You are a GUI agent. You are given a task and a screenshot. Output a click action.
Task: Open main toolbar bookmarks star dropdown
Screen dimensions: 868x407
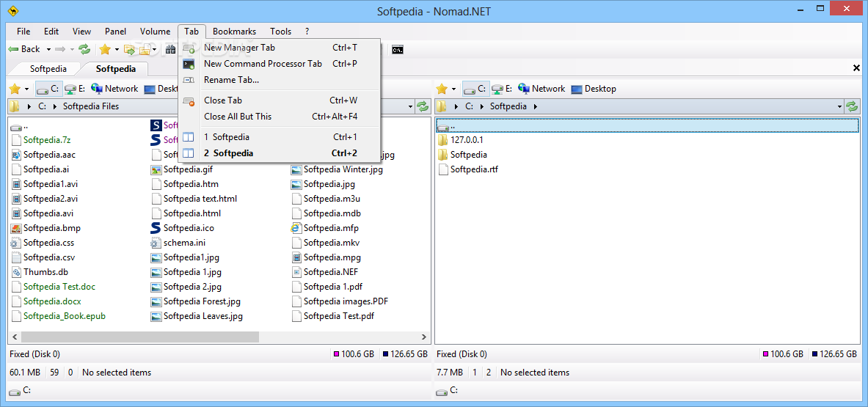pyautogui.click(x=117, y=50)
